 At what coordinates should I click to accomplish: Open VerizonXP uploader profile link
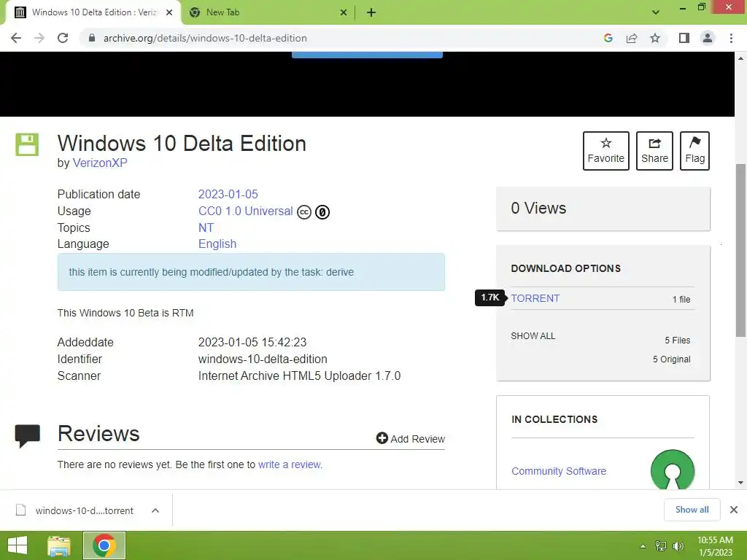click(99, 163)
